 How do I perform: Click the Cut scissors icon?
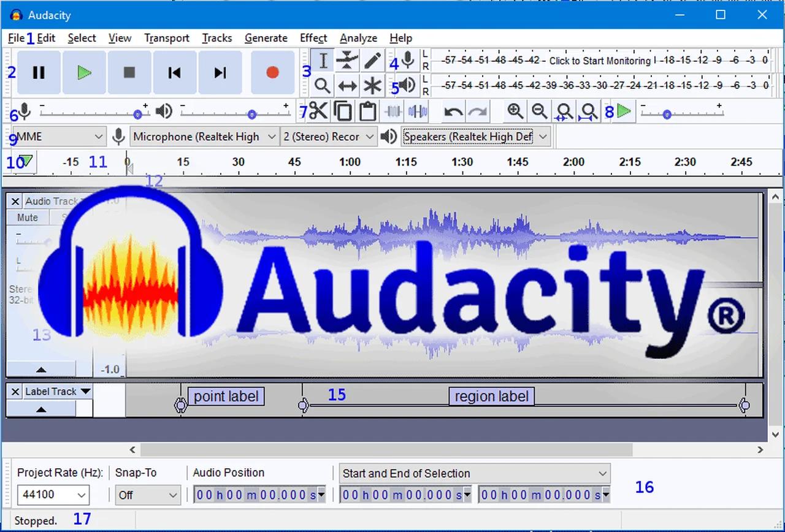(317, 111)
